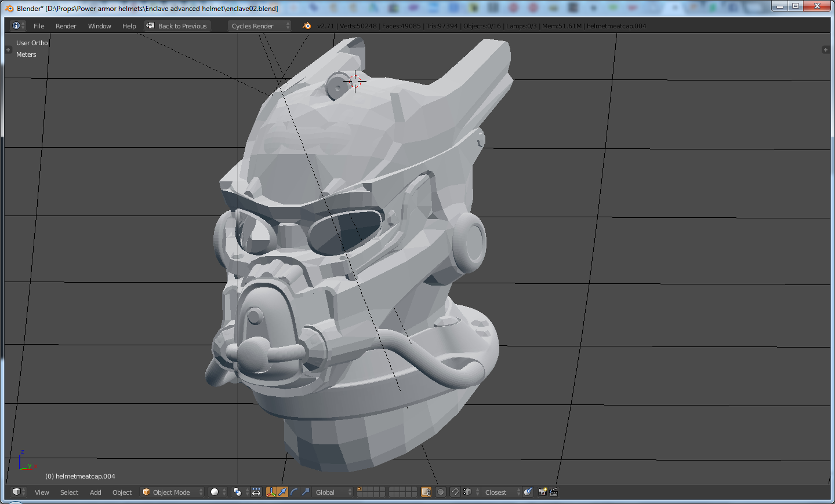Open the Help menu
The height and width of the screenshot is (504, 835).
point(129,26)
